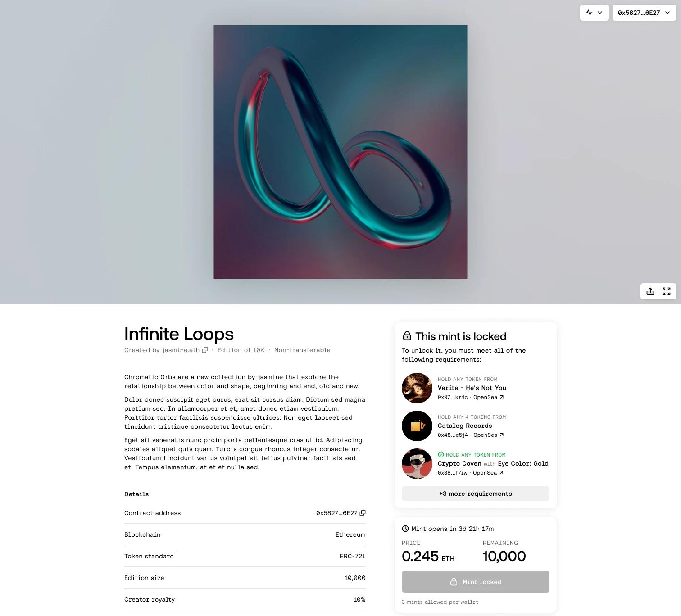The image size is (681, 616).
Task: Click the green check requirement met indicator
Action: click(x=441, y=455)
